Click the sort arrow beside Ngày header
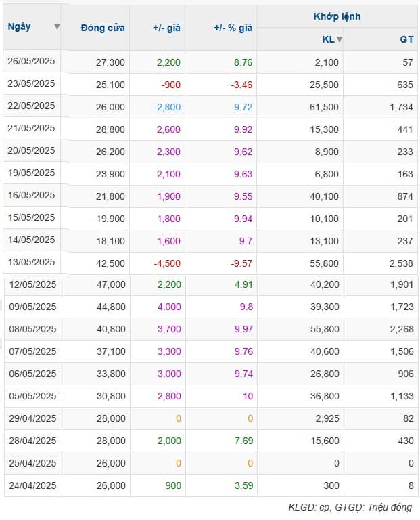This screenshot has height=520, width=420. pyautogui.click(x=57, y=27)
